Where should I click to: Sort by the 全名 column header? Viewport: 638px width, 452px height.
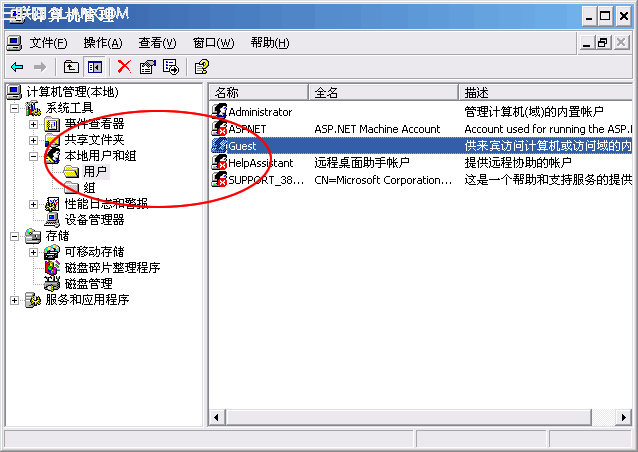[383, 93]
